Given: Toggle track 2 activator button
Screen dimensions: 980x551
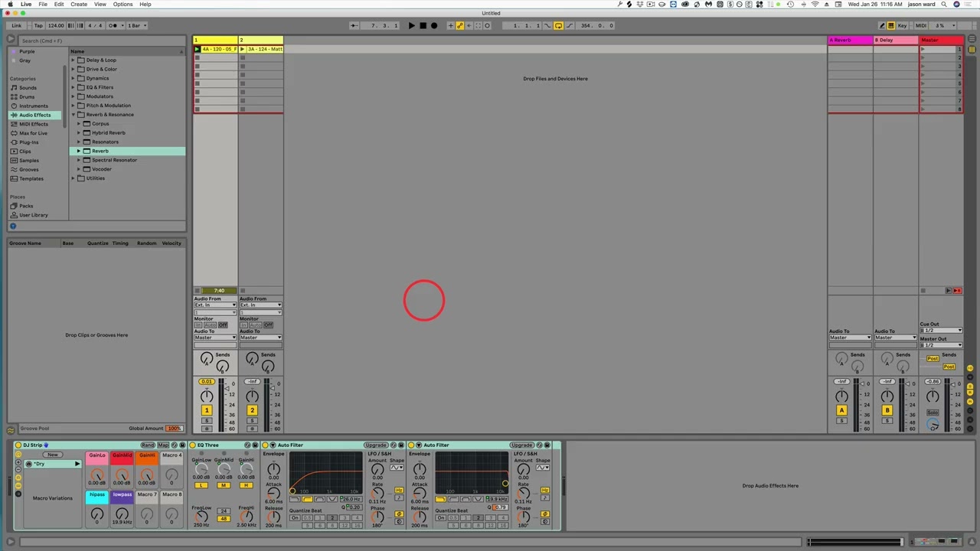Looking at the screenshot, I should pyautogui.click(x=252, y=410).
